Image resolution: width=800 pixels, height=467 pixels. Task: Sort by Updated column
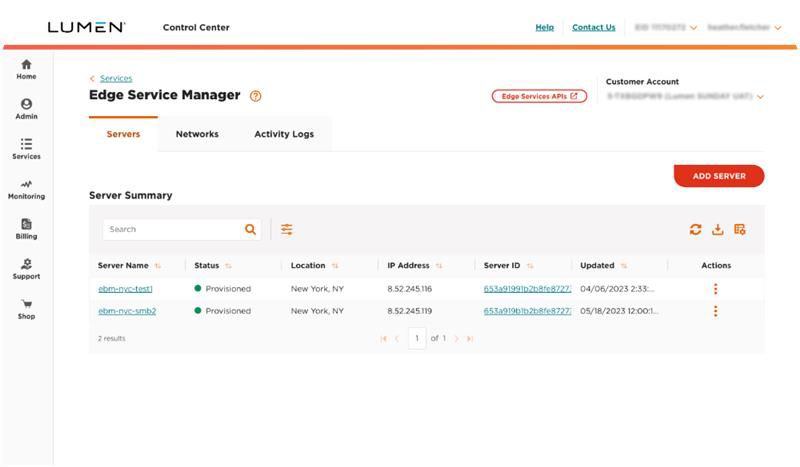click(623, 266)
